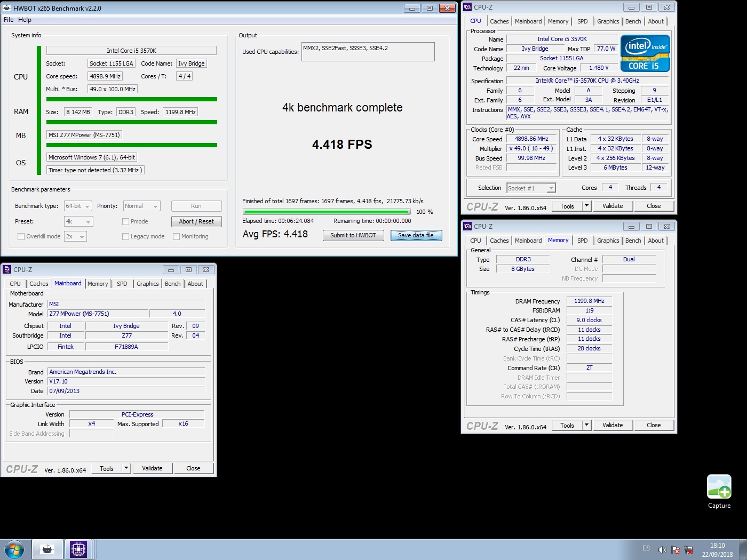Click the Intel Core i5 inside logo
The image size is (747, 560).
click(x=645, y=53)
